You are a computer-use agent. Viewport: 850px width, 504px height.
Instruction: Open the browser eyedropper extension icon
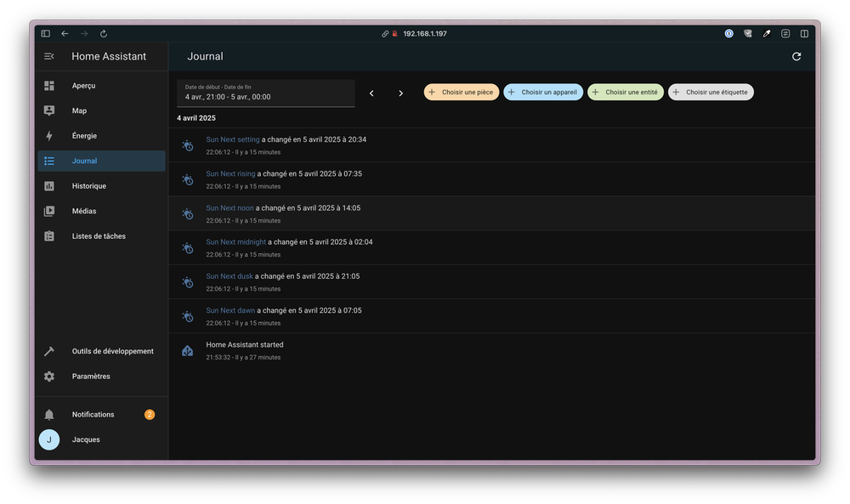pyautogui.click(x=767, y=34)
